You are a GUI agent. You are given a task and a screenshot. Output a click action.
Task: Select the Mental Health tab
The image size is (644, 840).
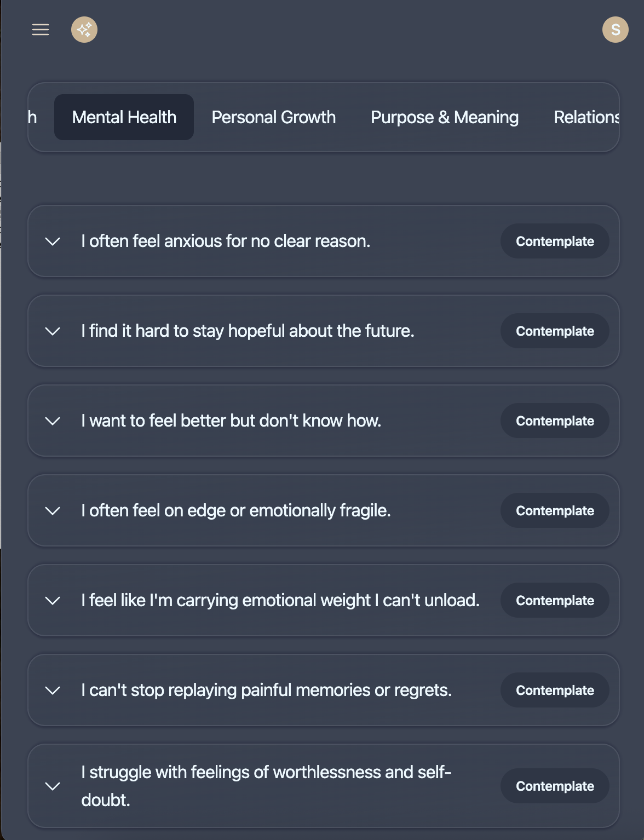point(124,117)
